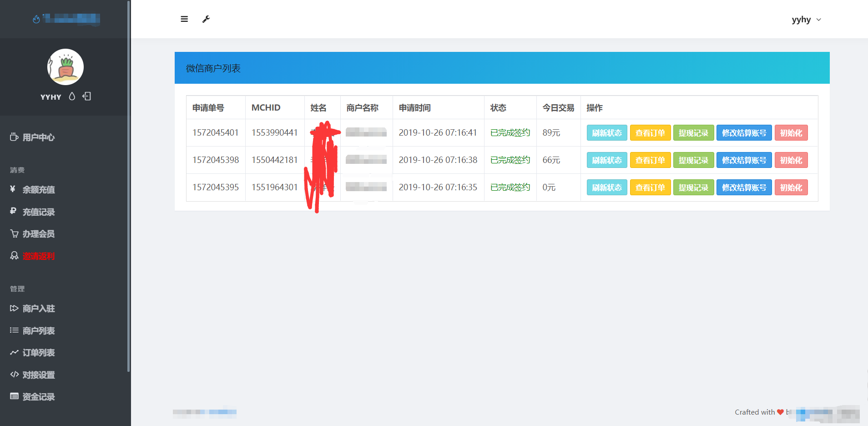Image resolution: width=868 pixels, height=426 pixels.
Task: Click 查看订单 for application 1572045398
Action: coord(650,160)
